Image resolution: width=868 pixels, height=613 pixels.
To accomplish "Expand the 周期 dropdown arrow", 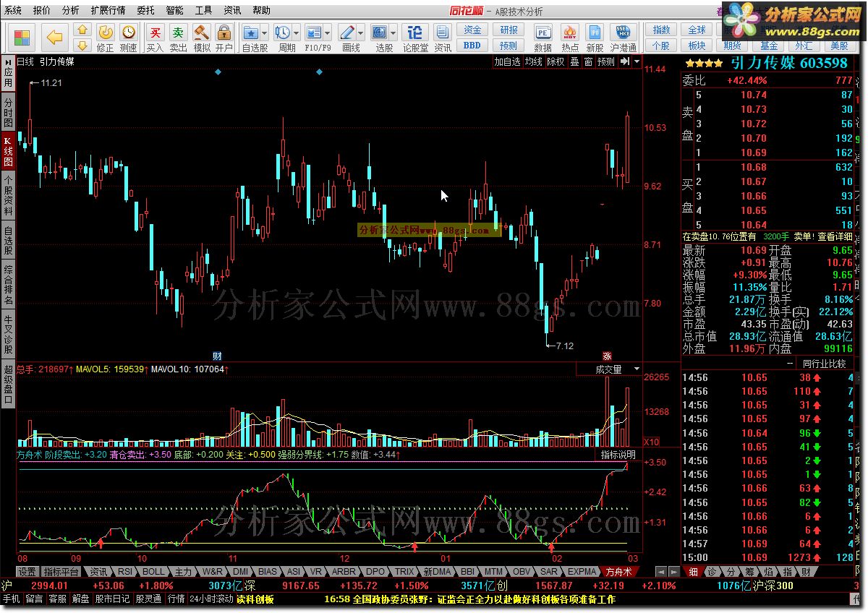I will 296,33.
